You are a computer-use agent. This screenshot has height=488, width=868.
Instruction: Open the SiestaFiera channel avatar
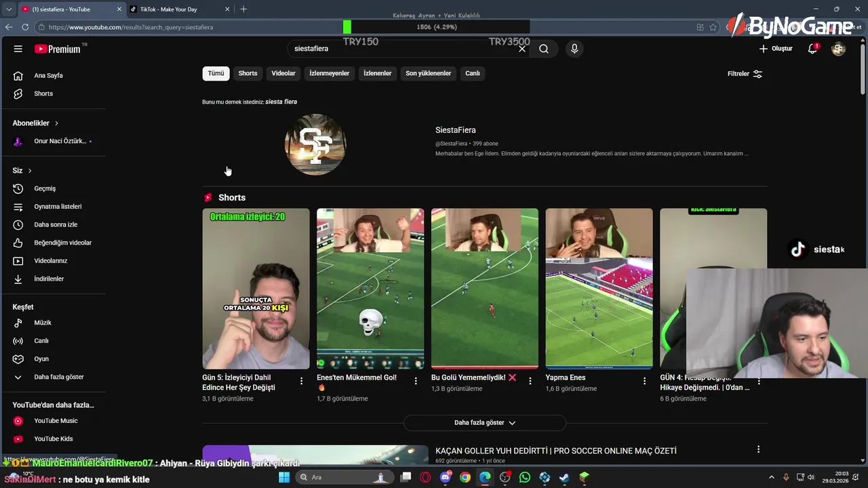pos(315,144)
